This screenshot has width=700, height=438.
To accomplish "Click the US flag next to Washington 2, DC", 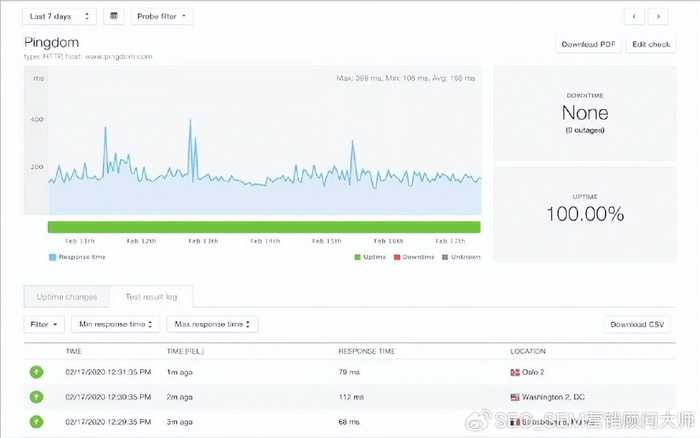I will [x=515, y=397].
